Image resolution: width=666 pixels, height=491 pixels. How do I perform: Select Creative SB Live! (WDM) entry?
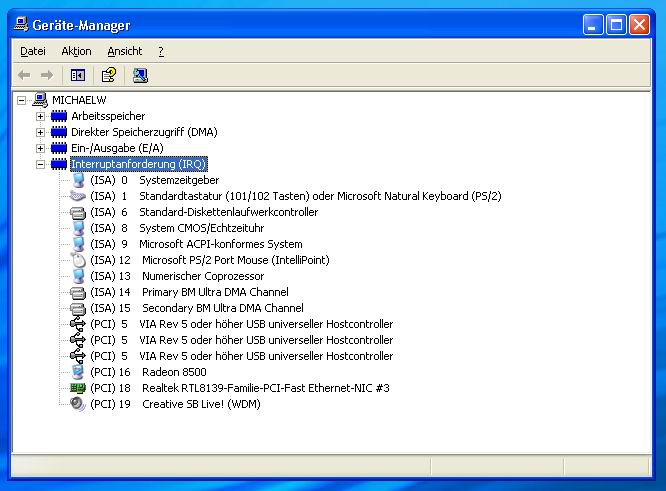coord(175,404)
